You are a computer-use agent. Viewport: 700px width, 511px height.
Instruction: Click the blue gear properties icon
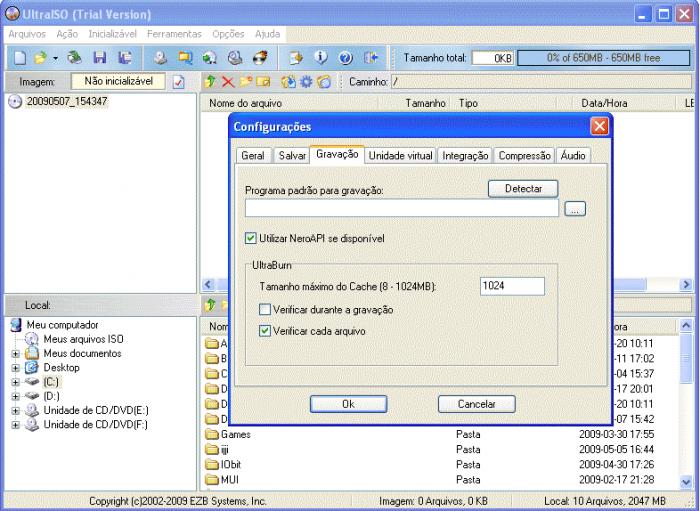(306, 82)
